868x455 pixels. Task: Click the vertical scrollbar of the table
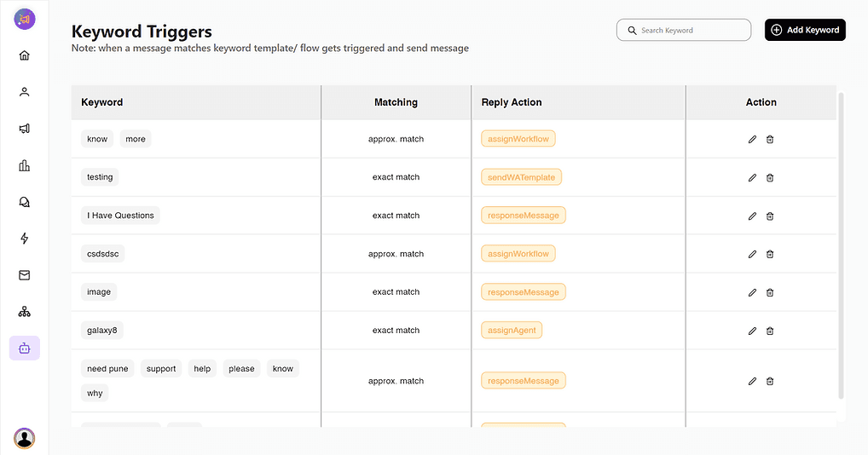click(841, 245)
